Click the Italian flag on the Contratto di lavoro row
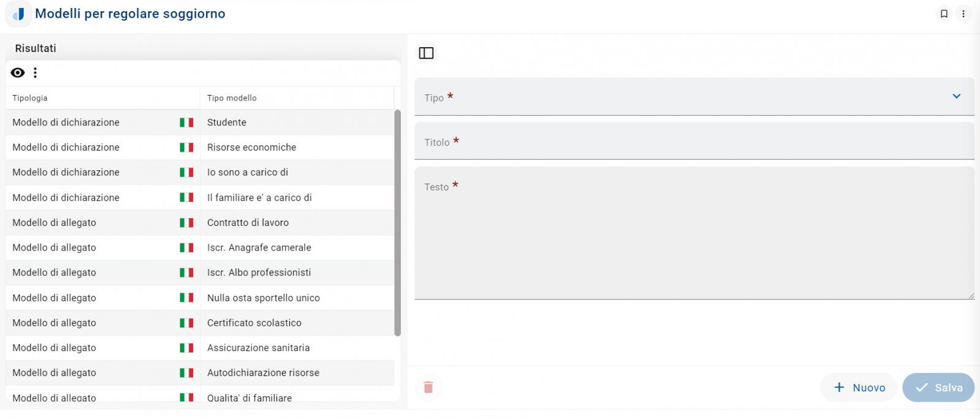 (186, 223)
